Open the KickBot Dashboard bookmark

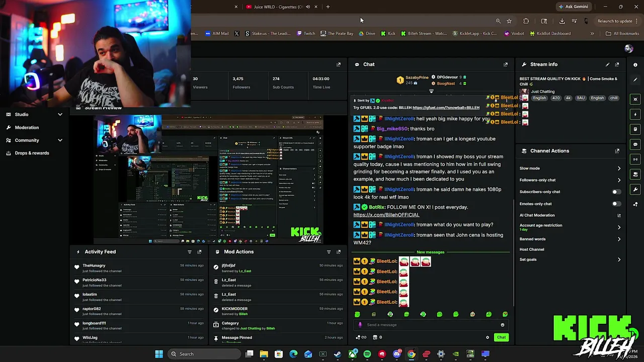(549, 34)
